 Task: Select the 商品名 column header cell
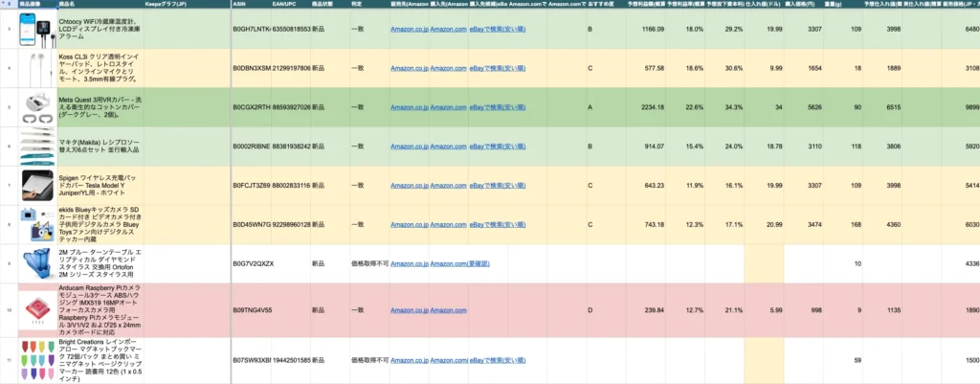100,4
